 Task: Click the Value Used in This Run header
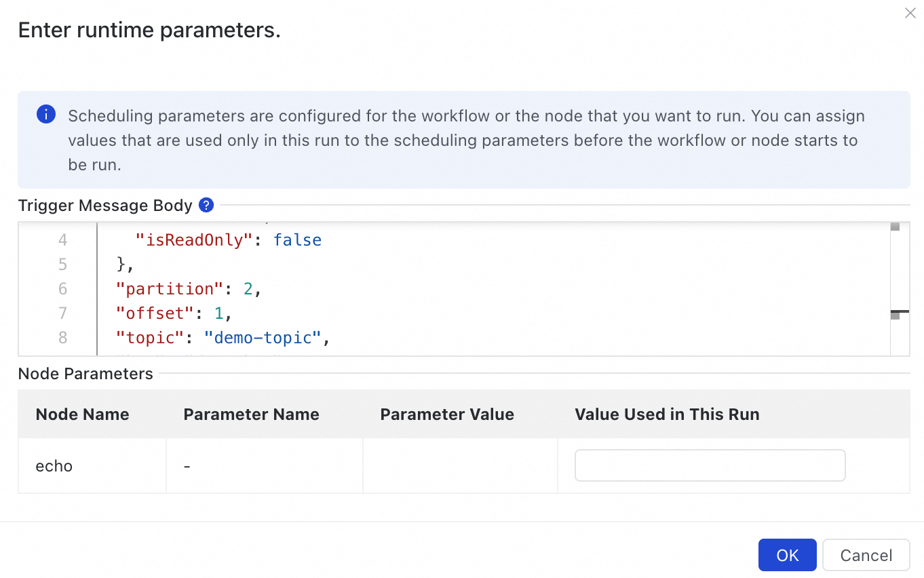[666, 415]
